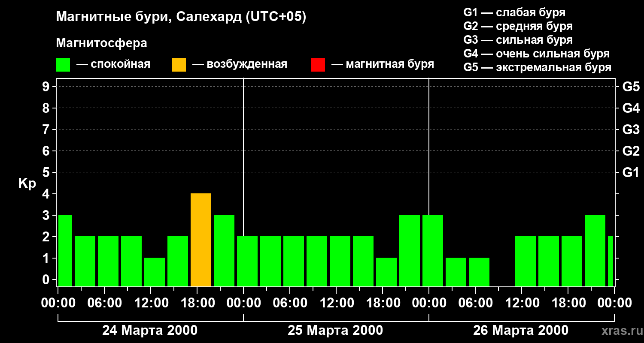
Task: Click the 'Магнитосфера' heading
Action: pyautogui.click(x=102, y=43)
